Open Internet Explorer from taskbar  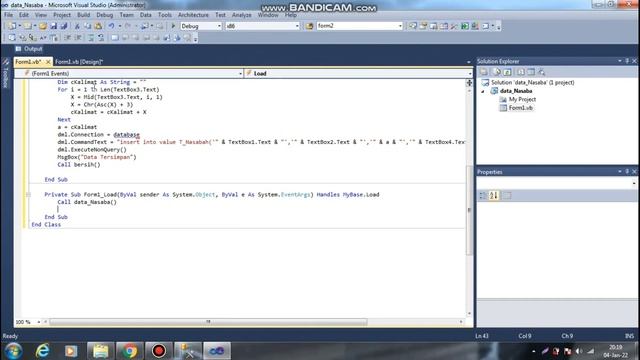point(42,351)
